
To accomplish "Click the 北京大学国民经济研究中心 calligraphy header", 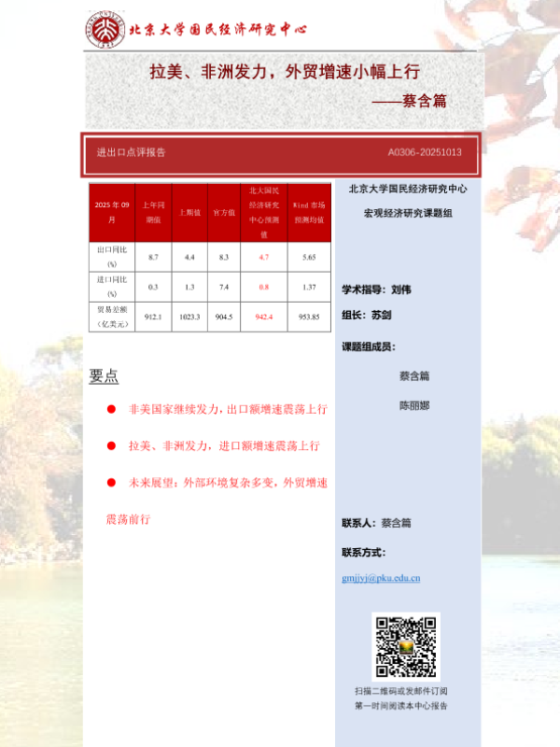I will 217,30.
